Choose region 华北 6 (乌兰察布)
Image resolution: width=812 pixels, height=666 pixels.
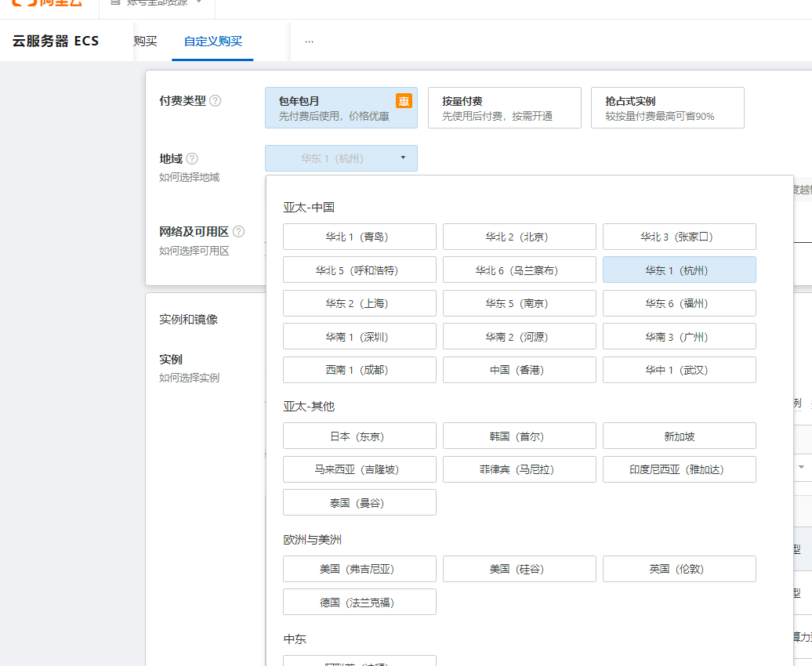coord(520,270)
